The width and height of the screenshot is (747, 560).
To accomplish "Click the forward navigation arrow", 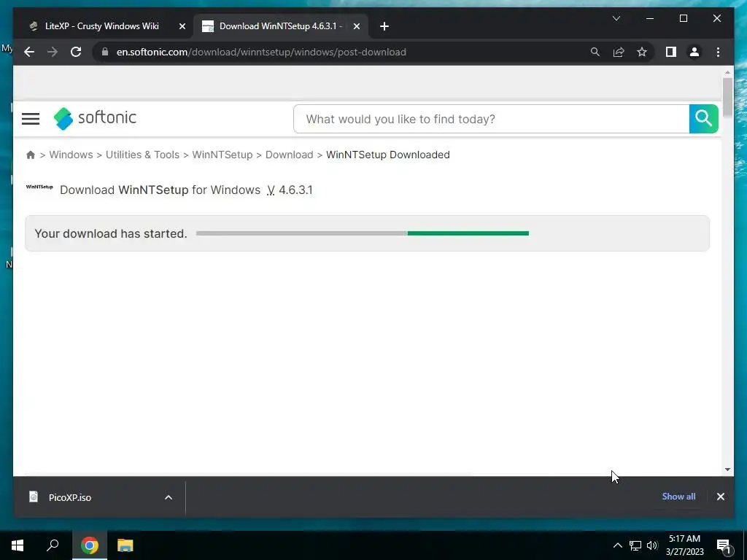I will click(x=53, y=52).
